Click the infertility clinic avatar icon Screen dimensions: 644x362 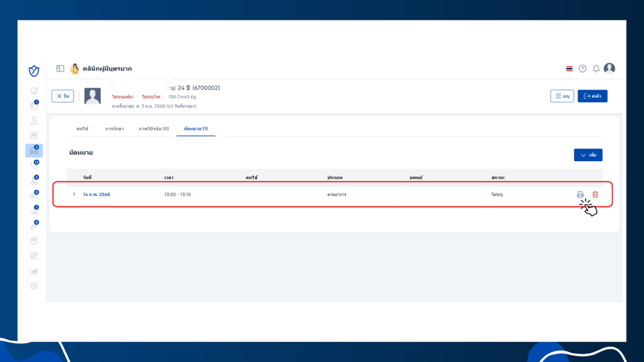pos(74,69)
